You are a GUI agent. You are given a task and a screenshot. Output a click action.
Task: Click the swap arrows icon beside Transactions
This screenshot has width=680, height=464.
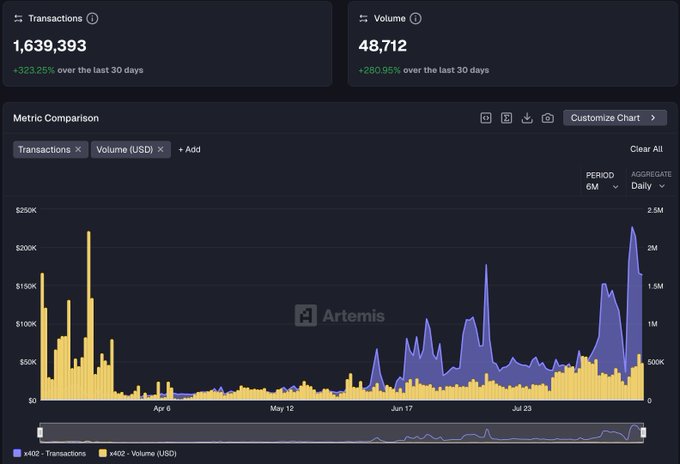point(18,18)
